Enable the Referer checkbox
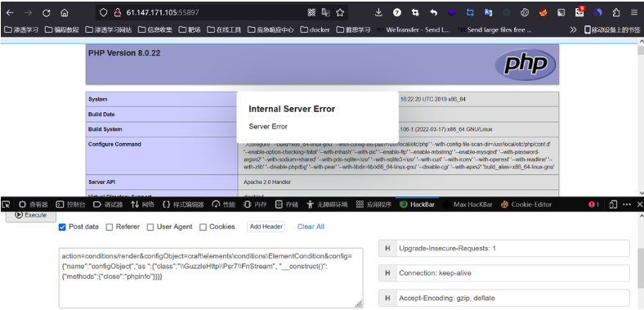Image resolution: width=644 pixels, height=310 pixels. (110, 227)
